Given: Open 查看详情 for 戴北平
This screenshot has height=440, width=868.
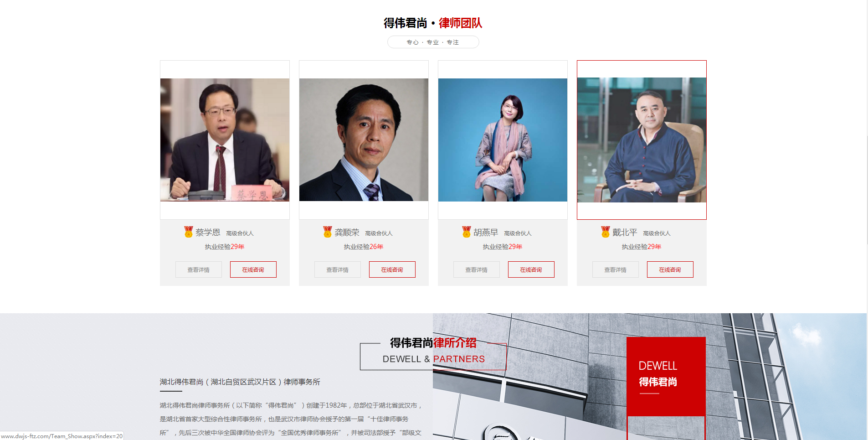Looking at the screenshot, I should click(616, 269).
